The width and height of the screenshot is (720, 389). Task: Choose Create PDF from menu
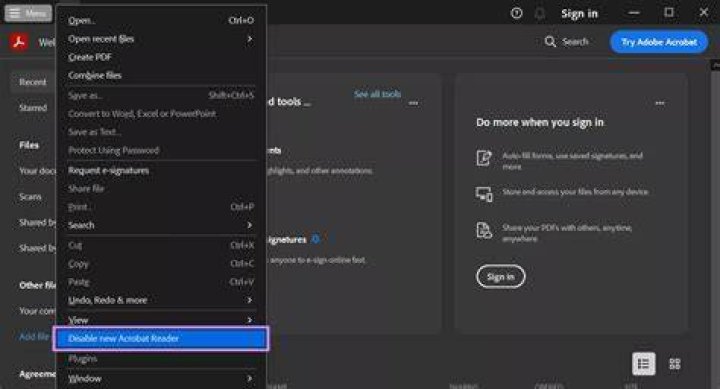pos(160,57)
